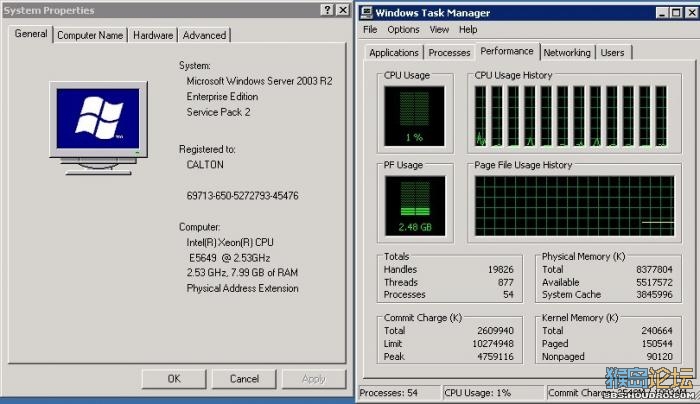This screenshot has height=404, width=700.
Task: Click the System Properties help question button
Action: 327,10
